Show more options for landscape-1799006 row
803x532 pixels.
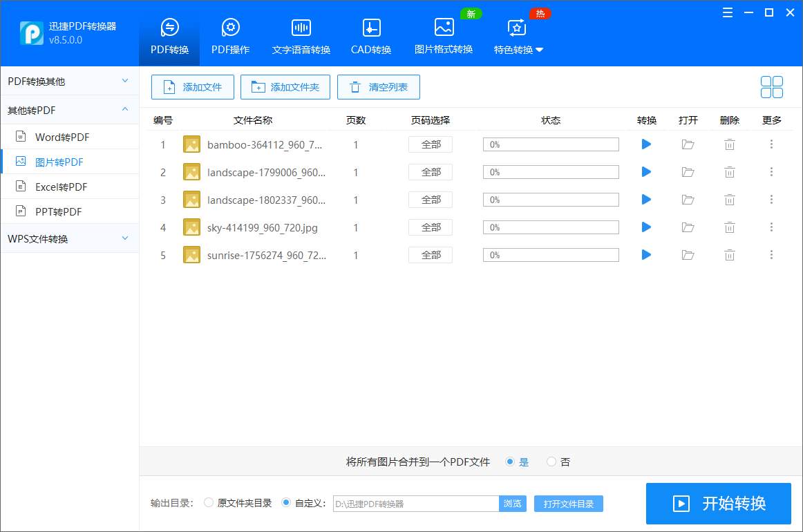point(771,172)
